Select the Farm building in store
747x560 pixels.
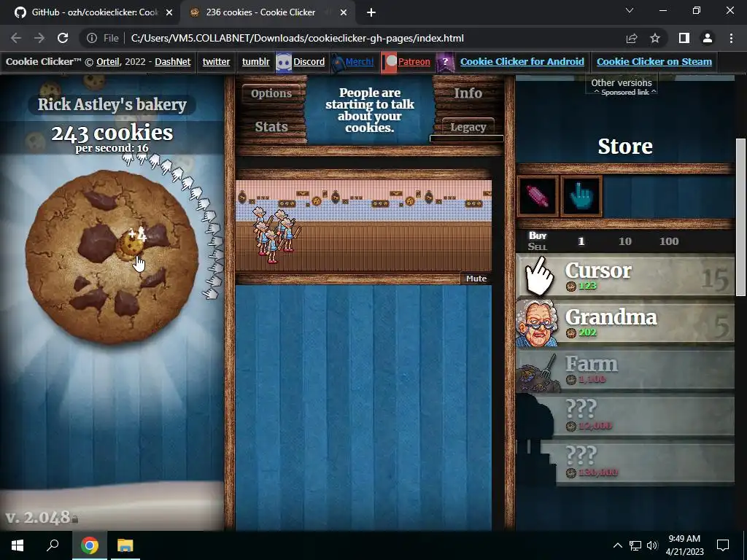click(x=625, y=370)
